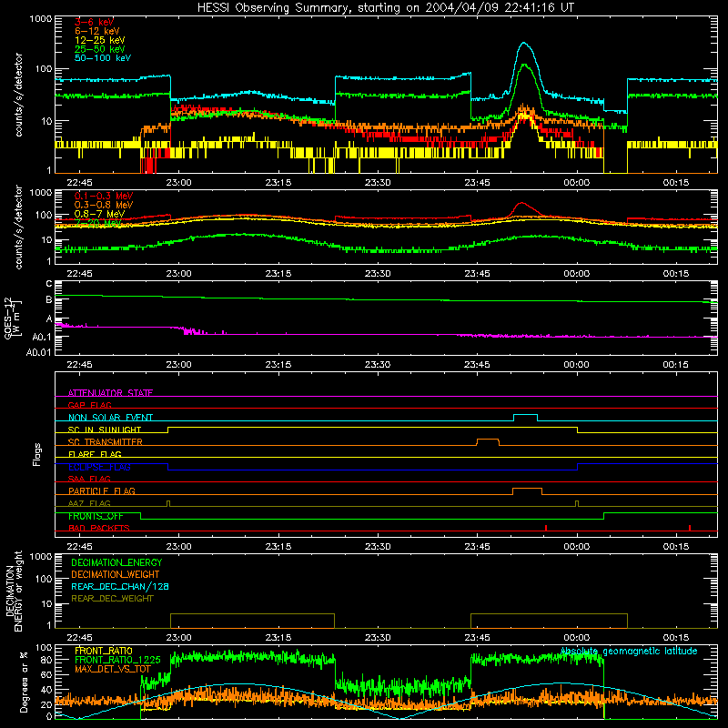
Task: Click the 0.1-0.3 MeV red curve peak
Action: [x=521, y=203]
